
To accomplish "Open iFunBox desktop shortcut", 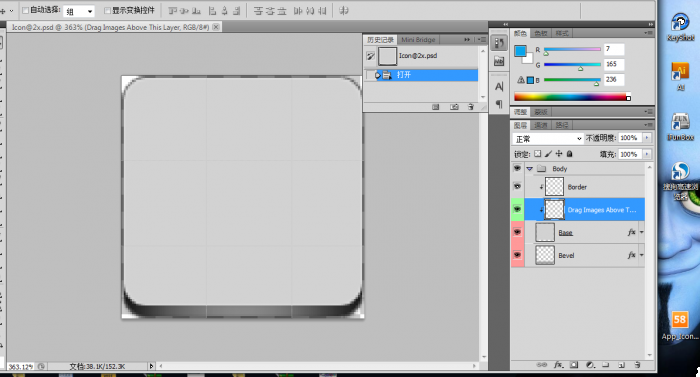I will tap(680, 127).
